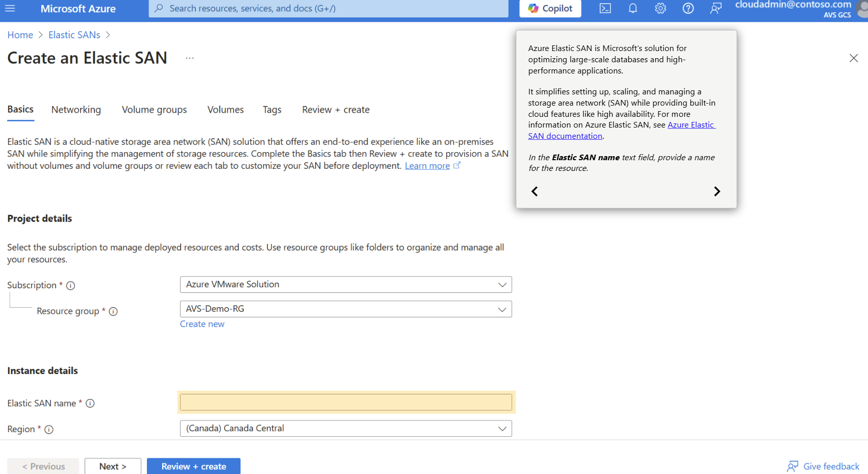The width and height of the screenshot is (868, 474).
Task: Click the chevron after the Elastic SANs breadcrumb
Action: click(108, 35)
